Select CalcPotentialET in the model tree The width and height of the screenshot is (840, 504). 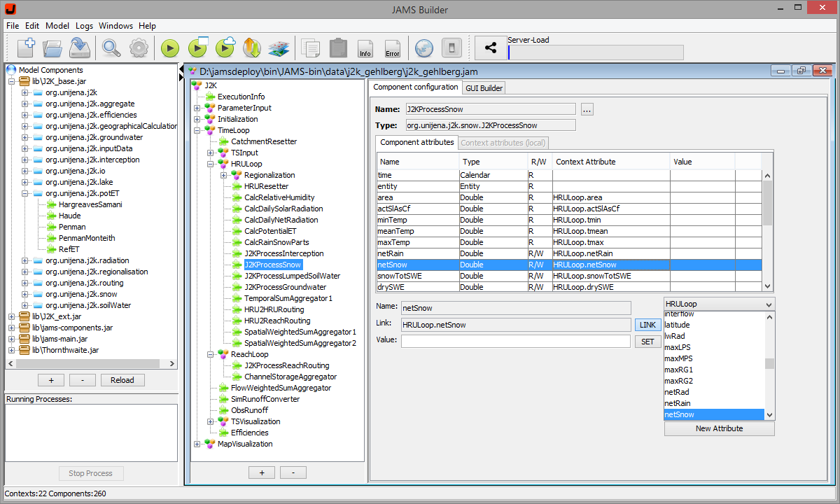point(270,231)
